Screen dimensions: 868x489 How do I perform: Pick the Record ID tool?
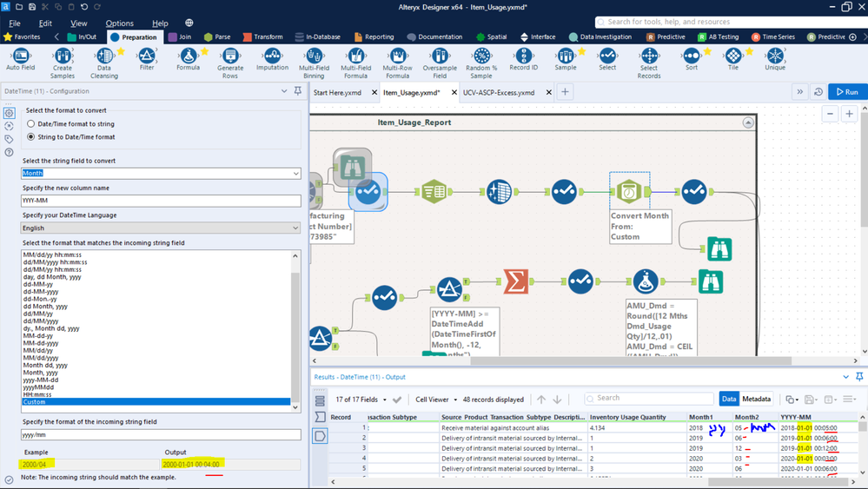523,57
